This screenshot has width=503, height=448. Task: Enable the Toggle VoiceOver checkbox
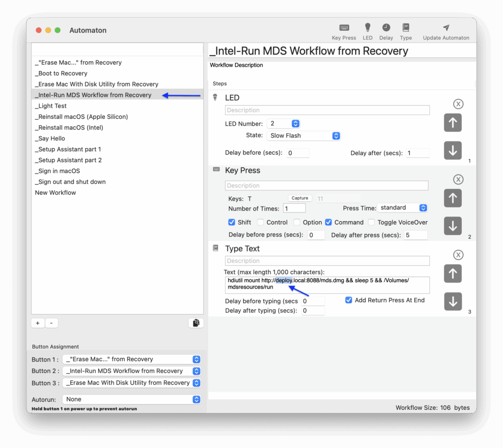tap(371, 222)
